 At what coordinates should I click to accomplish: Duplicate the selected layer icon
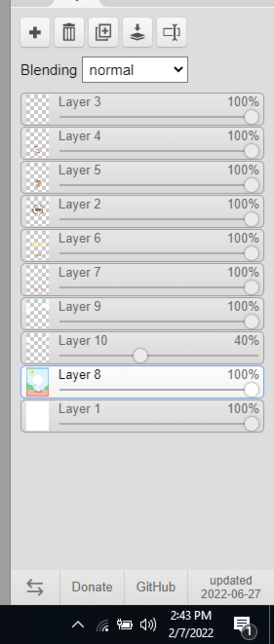point(103,32)
